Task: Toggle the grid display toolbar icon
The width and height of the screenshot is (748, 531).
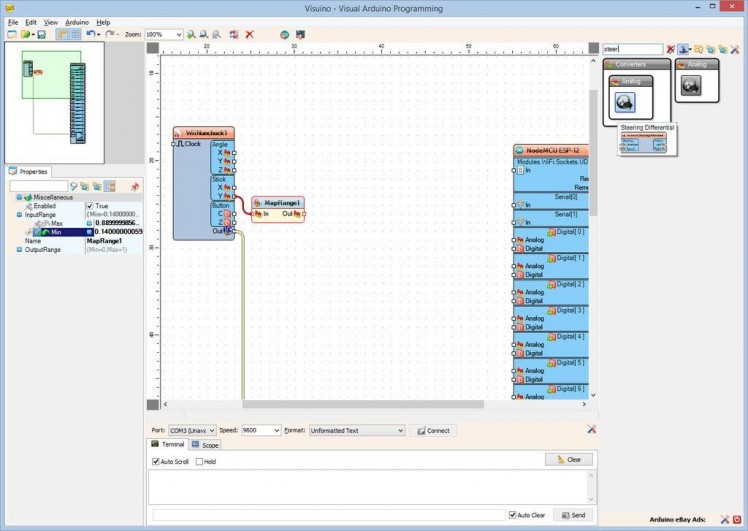Action: tap(74, 34)
